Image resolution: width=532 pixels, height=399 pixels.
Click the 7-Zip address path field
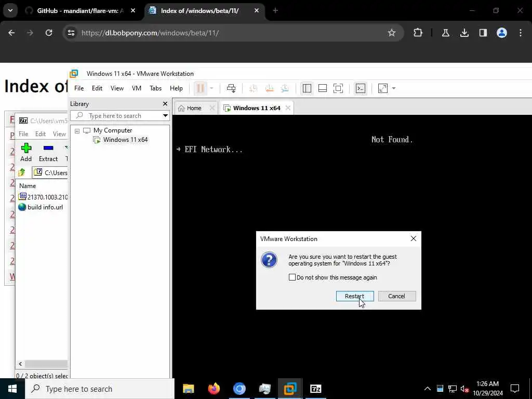point(50,172)
